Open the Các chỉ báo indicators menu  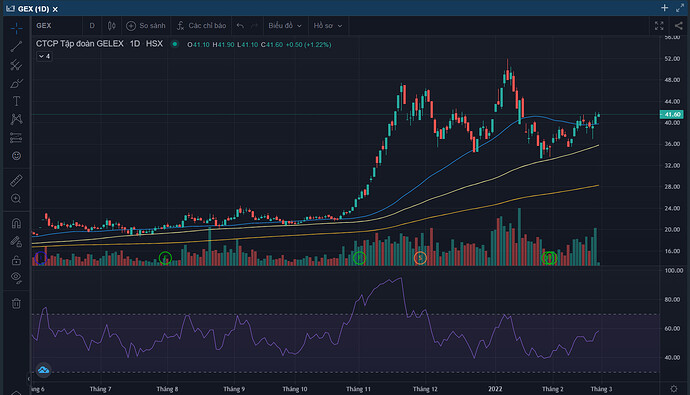tap(202, 26)
